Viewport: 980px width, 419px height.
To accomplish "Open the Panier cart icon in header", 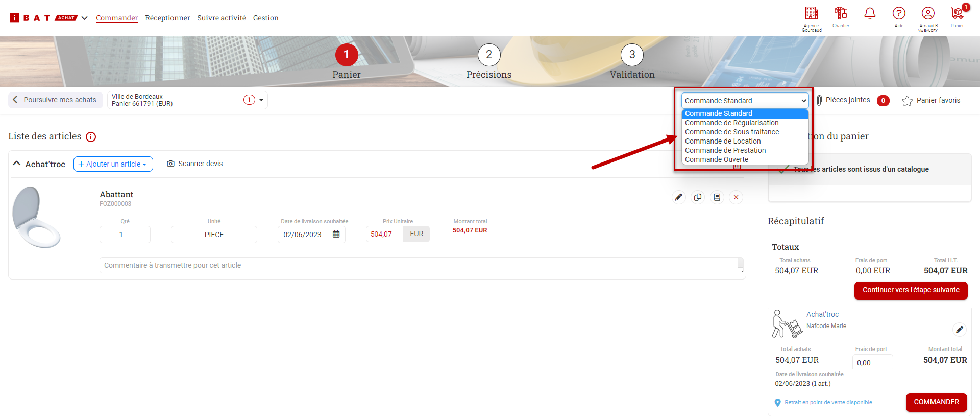I will point(957,14).
